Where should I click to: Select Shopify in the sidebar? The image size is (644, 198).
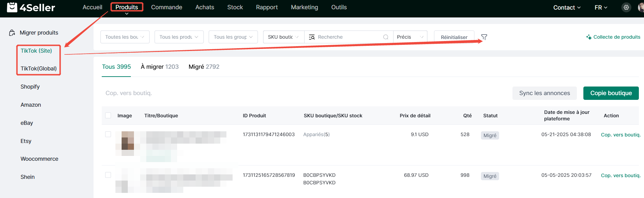pyautogui.click(x=30, y=87)
